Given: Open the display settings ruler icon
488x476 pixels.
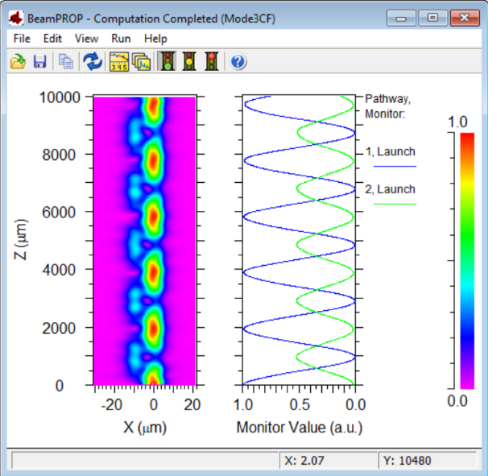Looking at the screenshot, I should click(119, 62).
